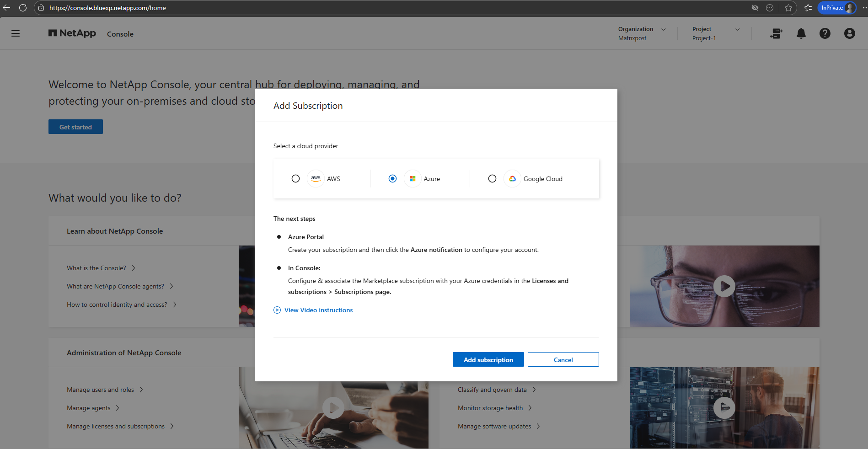Open 'What is the Console?' item
The image size is (868, 449).
click(96, 268)
